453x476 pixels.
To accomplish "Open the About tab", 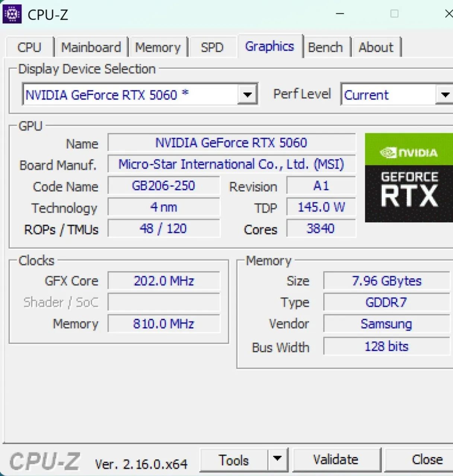I will 376,47.
